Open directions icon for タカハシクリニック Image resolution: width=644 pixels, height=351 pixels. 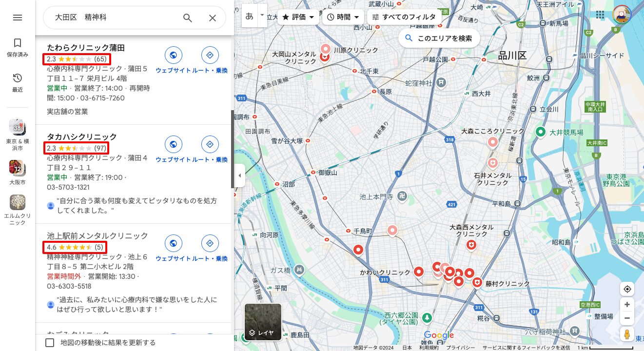point(210,144)
